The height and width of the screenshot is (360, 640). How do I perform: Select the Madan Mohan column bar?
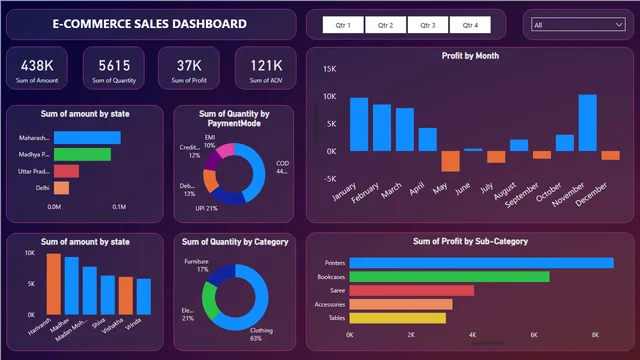pos(90,291)
